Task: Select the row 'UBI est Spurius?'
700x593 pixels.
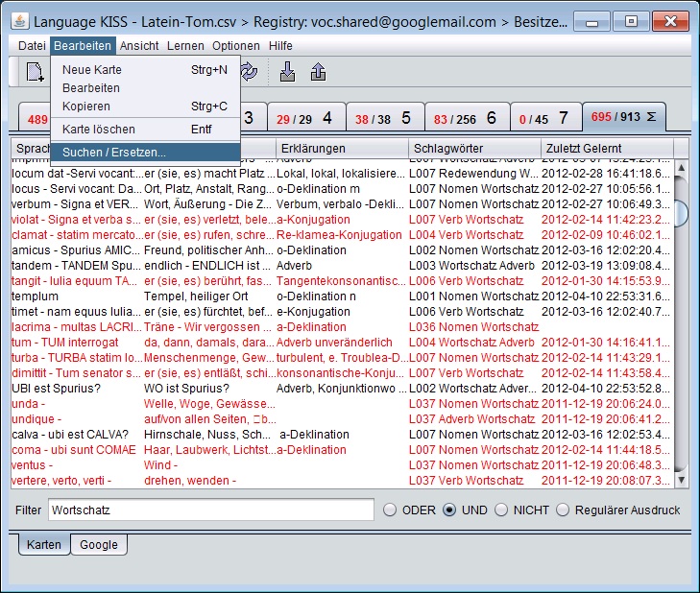Action: 342,389
